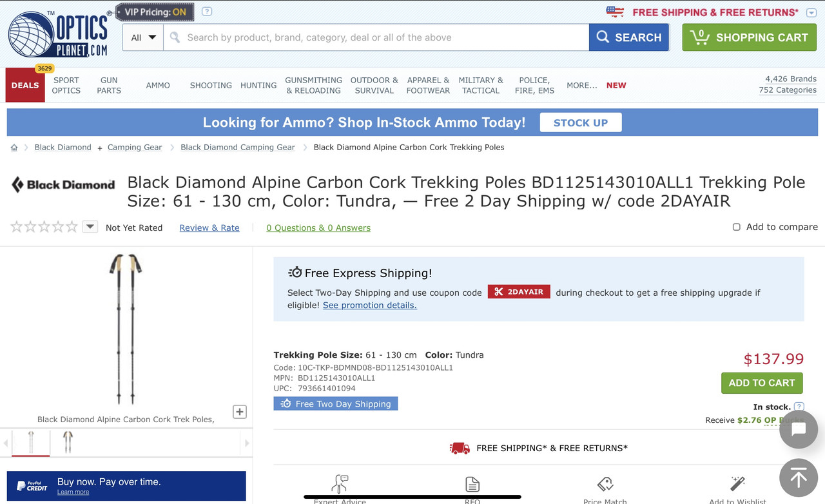The height and width of the screenshot is (504, 825).
Task: Click the scroll-to-top arrow icon
Action: (x=799, y=478)
